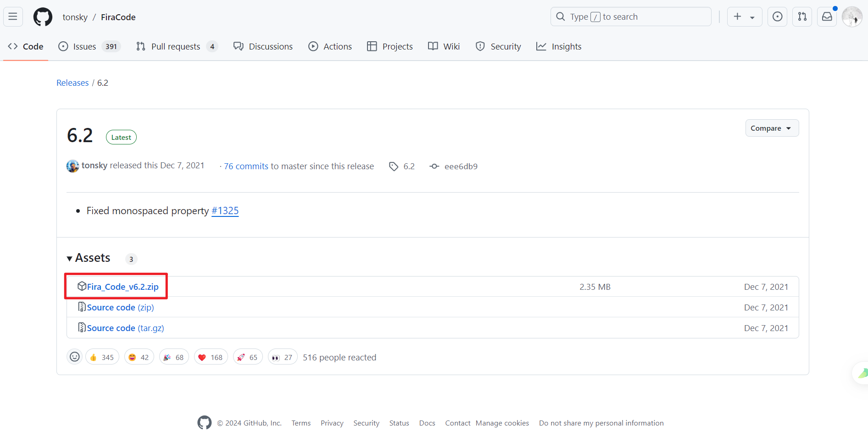This screenshot has width=868, height=448.
Task: Click the 516 people reacted text
Action: coord(339,357)
